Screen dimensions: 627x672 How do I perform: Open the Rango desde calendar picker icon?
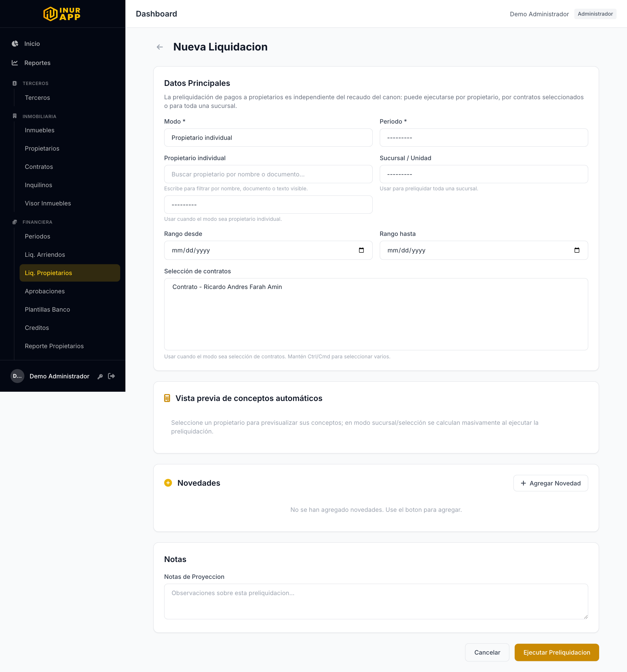pyautogui.click(x=361, y=250)
